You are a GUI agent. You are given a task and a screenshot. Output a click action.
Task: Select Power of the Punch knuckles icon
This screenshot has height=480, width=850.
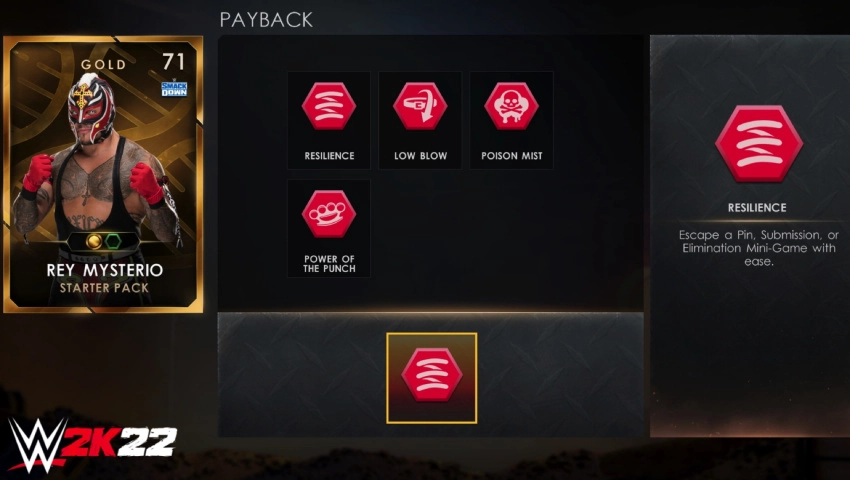pos(329,214)
